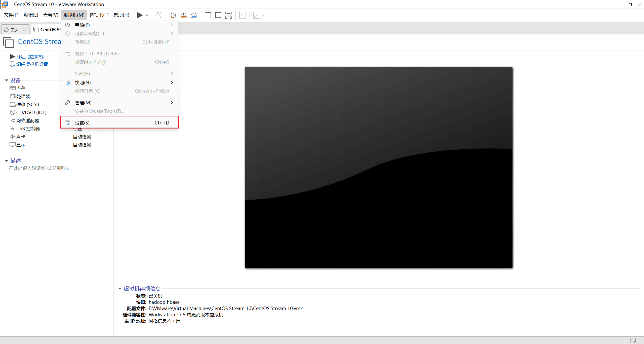Expand the 电源(P) submenu
The image size is (644, 344).
click(119, 25)
